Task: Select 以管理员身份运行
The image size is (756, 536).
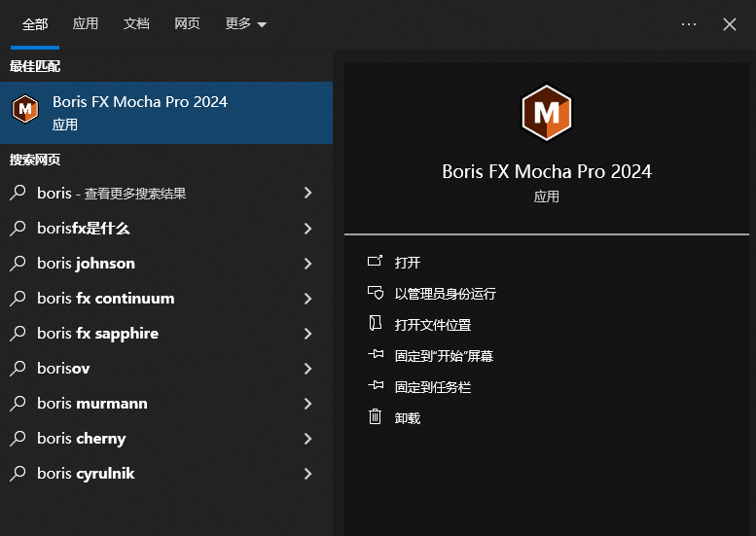Action: coord(445,294)
